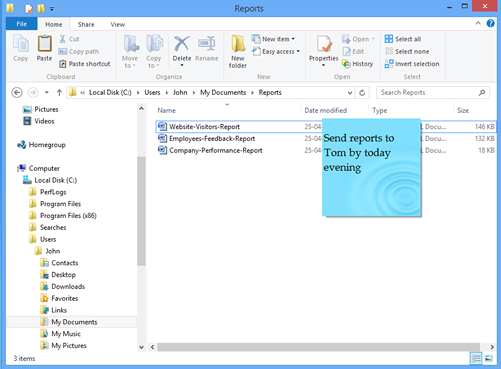Open file History from ribbon

tap(357, 64)
